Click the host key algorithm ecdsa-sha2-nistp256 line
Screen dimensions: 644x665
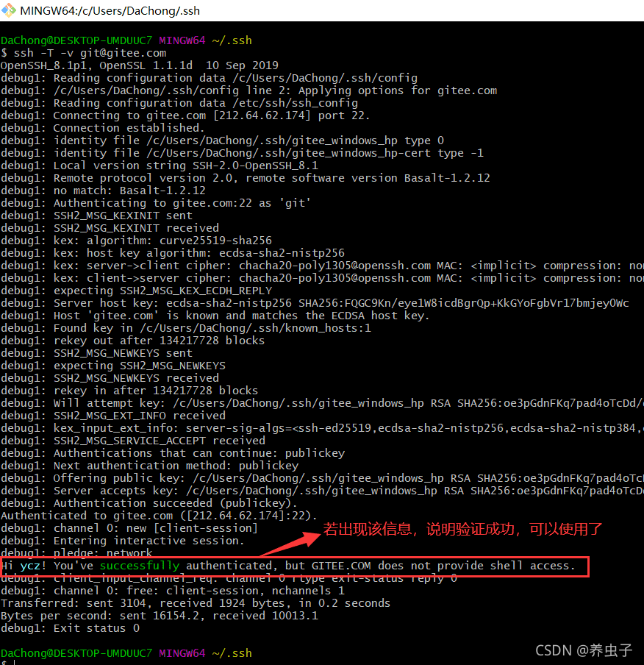pos(173,253)
